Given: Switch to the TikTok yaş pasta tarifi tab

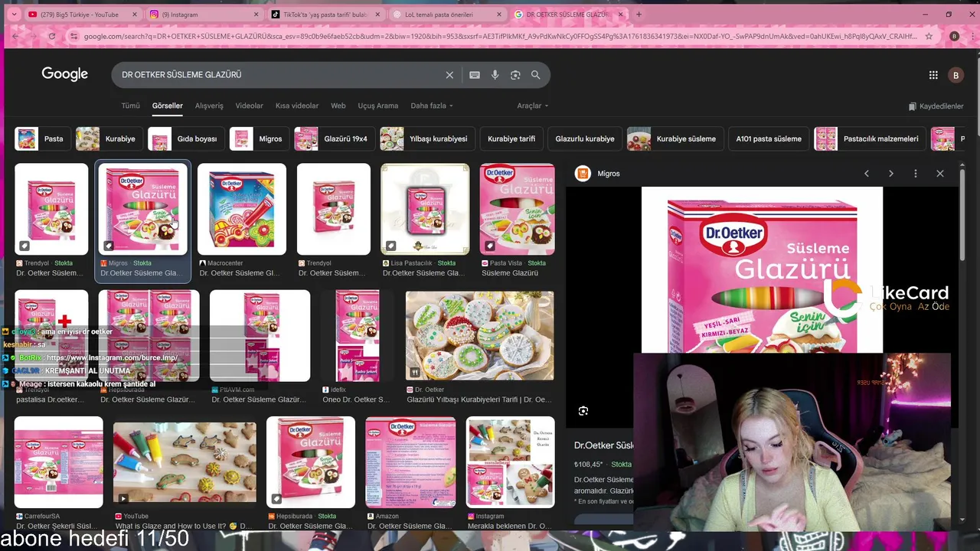Looking at the screenshot, I should (x=325, y=15).
